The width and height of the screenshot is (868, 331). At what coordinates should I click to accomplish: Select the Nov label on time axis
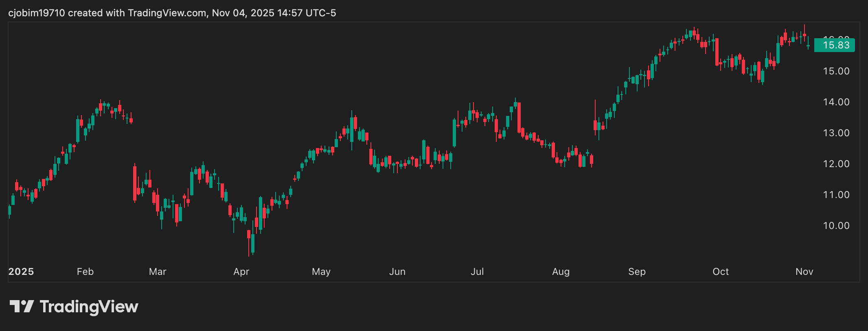(x=804, y=272)
